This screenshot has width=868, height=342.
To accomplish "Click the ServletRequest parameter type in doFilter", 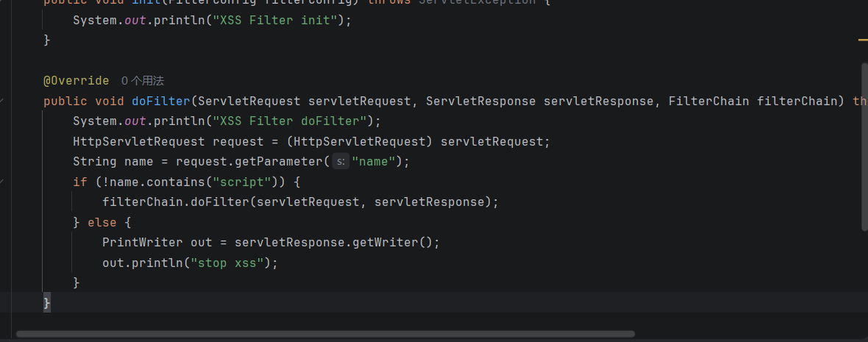I will point(249,101).
